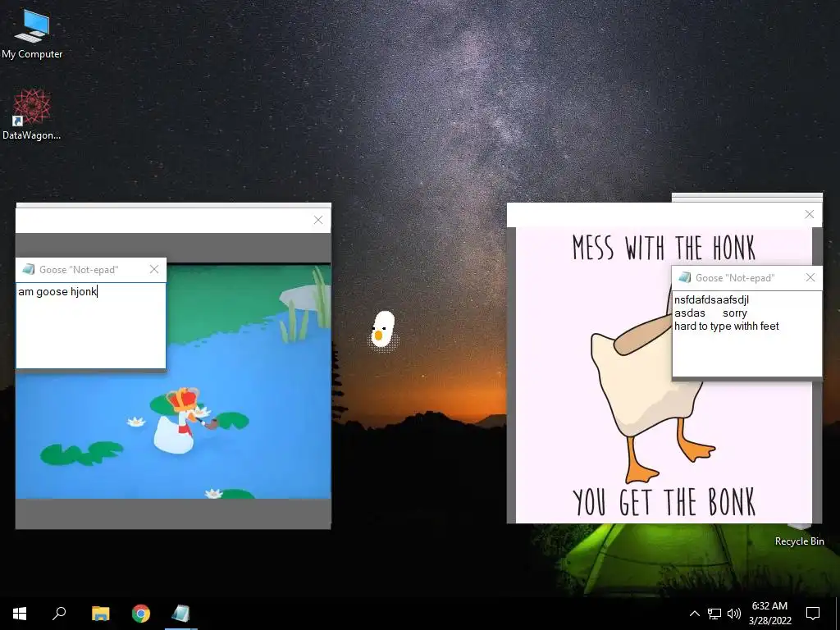Open the clock showing 6:32 AM
This screenshot has height=630, width=840.
pyautogui.click(x=769, y=606)
